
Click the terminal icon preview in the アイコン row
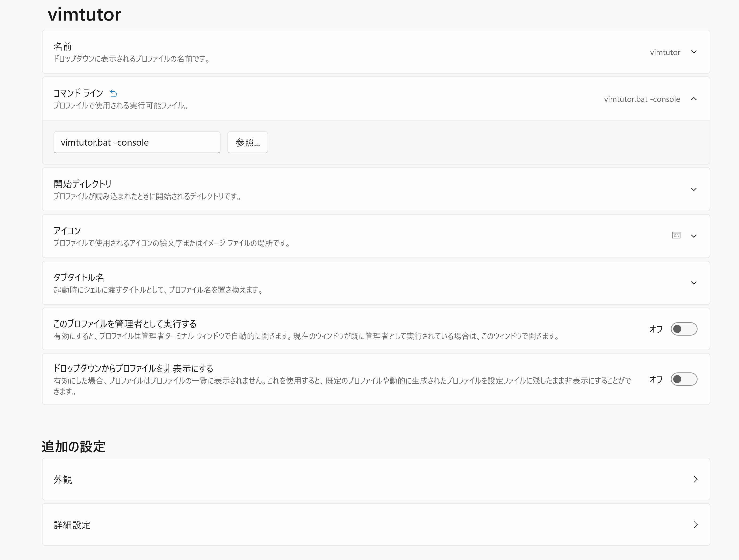click(x=676, y=236)
